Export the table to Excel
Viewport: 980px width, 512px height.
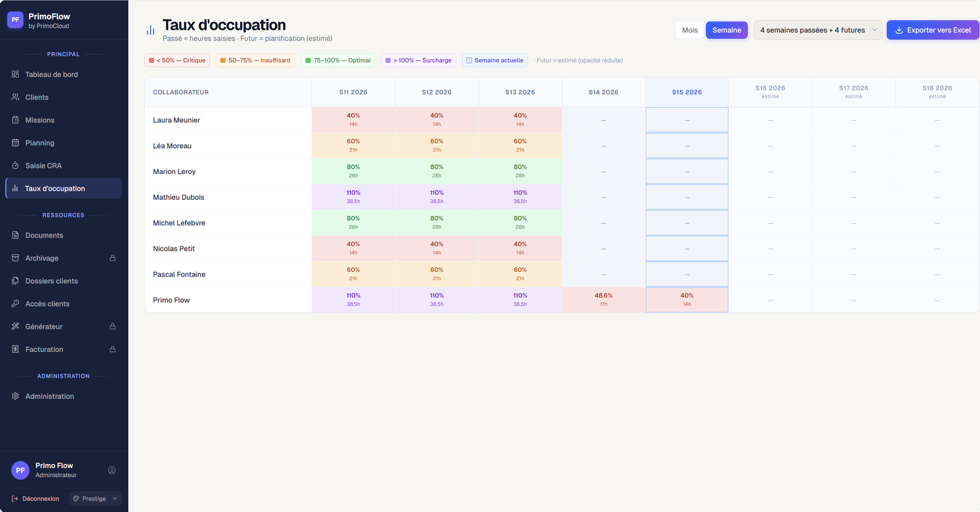[932, 30]
